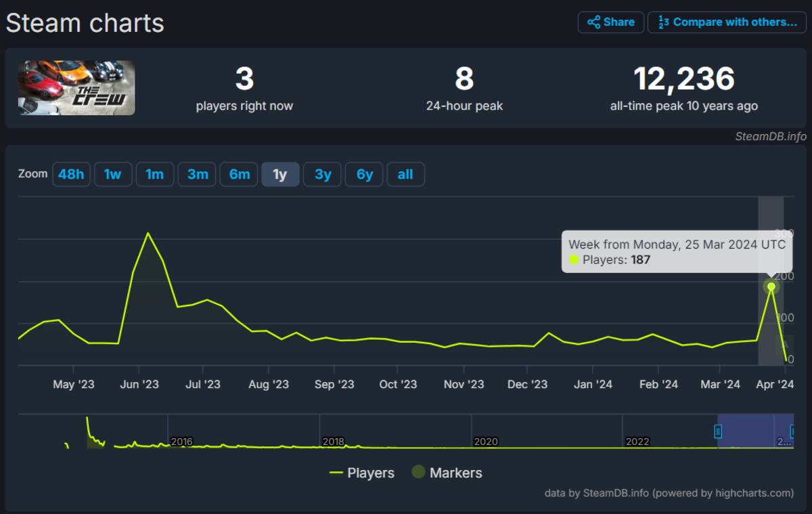
Task: Show all-time data with all button
Action: (x=405, y=175)
